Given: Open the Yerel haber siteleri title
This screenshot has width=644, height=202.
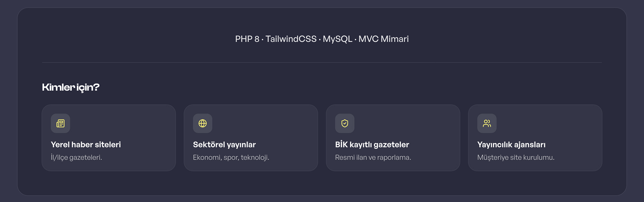Looking at the screenshot, I should pyautogui.click(x=86, y=145).
